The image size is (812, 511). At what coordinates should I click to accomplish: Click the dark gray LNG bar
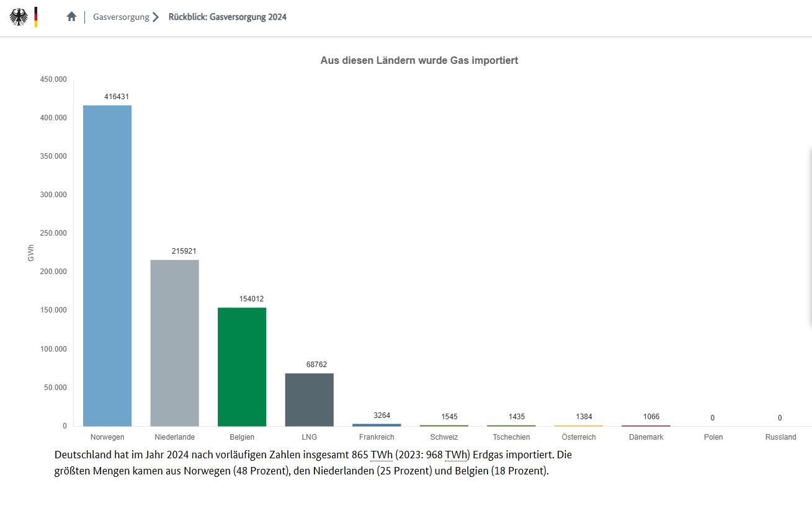(310, 399)
